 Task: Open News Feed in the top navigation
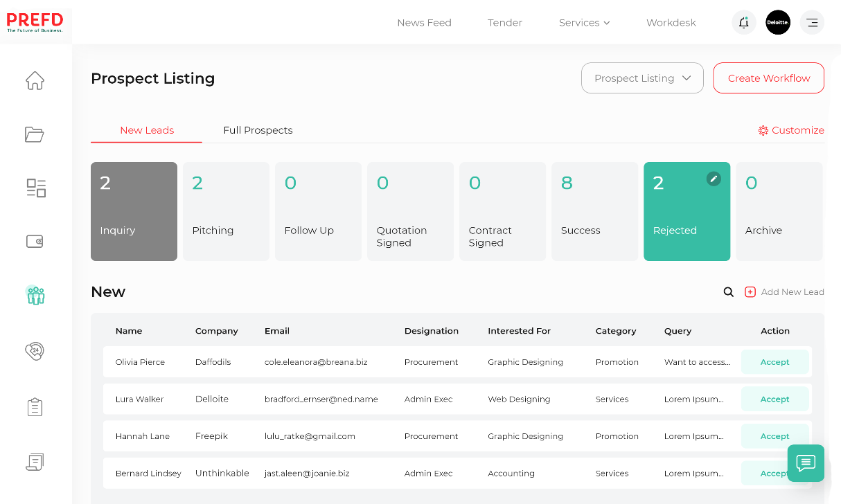tap(424, 22)
